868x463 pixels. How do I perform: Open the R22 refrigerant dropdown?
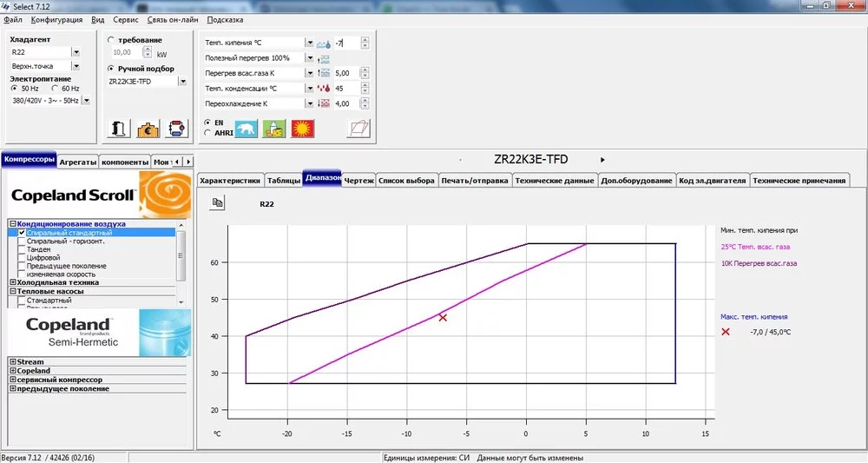point(76,52)
